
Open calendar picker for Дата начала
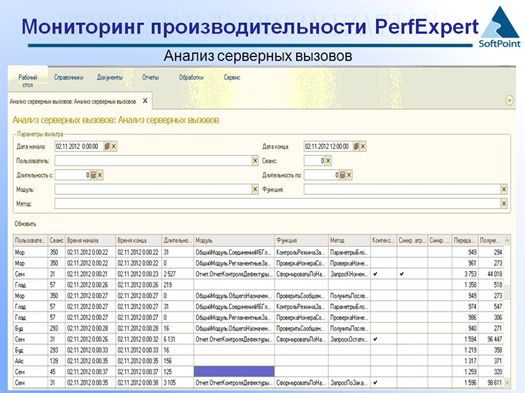(x=107, y=147)
